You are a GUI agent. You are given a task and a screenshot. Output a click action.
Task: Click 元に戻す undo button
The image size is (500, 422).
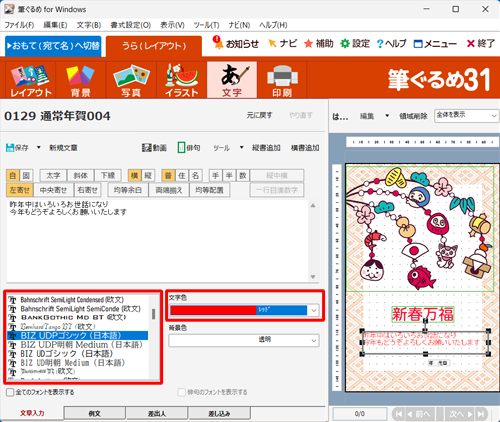[259, 115]
